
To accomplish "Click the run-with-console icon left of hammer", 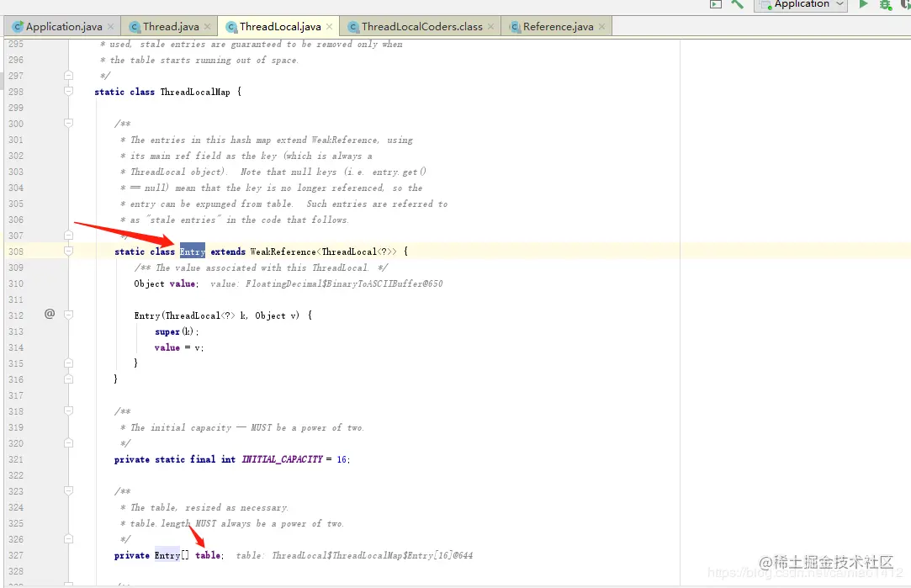I will (716, 4).
